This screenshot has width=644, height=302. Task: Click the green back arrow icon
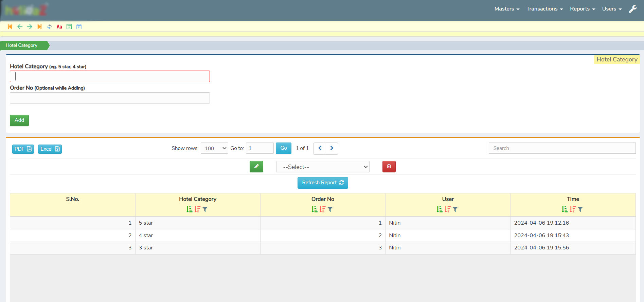click(x=20, y=27)
